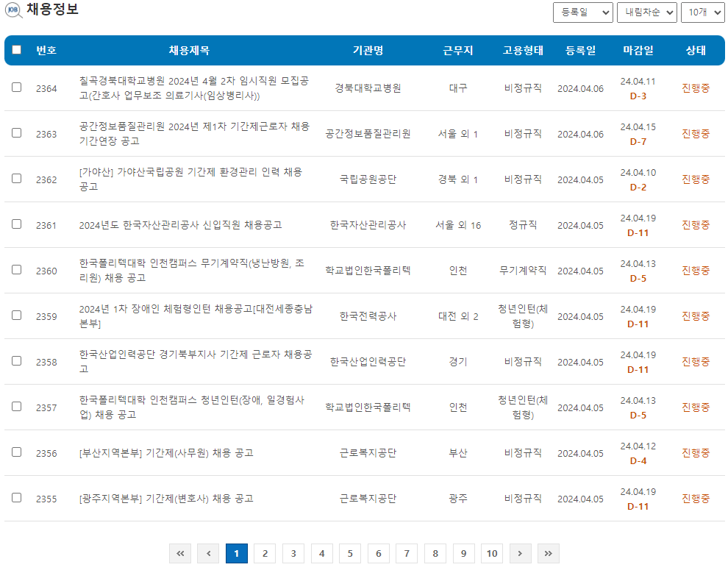Viewport: 728px width, 570px height.
Task: Open the 등록일 sort criteria dropdown
Action: [583, 13]
